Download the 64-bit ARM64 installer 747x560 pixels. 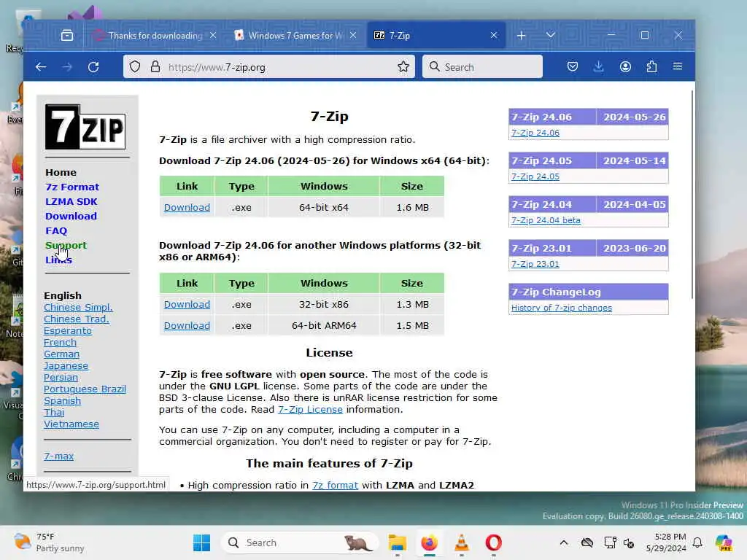[187, 326]
